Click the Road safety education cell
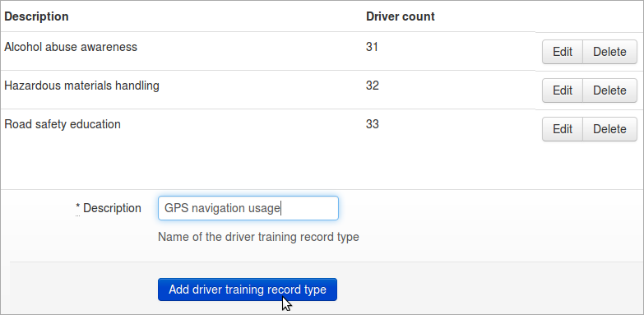The width and height of the screenshot is (644, 315). tap(63, 124)
